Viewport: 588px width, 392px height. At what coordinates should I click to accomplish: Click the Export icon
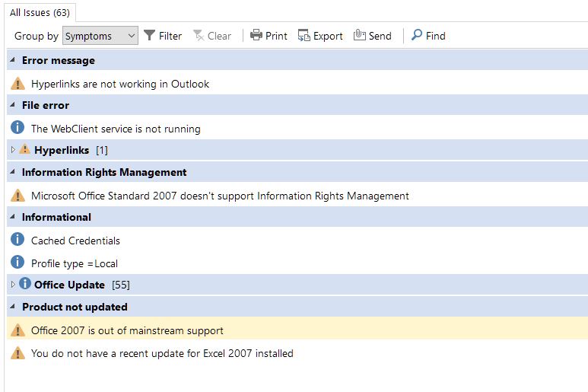click(x=304, y=35)
